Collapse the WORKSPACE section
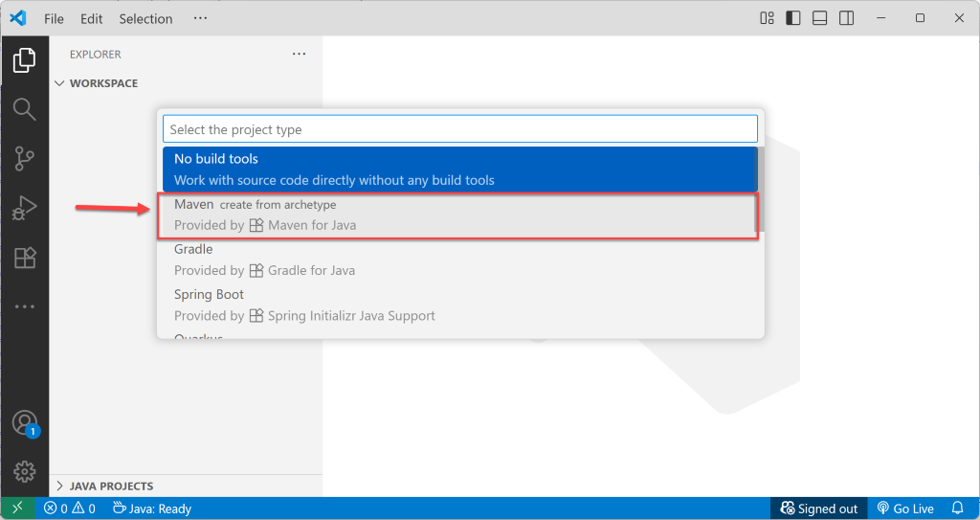Screen dimensions: 980x520 (x=103, y=83)
